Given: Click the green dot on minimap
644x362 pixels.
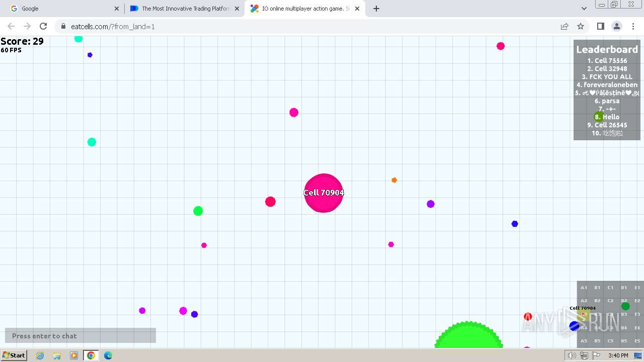Looking at the screenshot, I should pyautogui.click(x=625, y=306).
